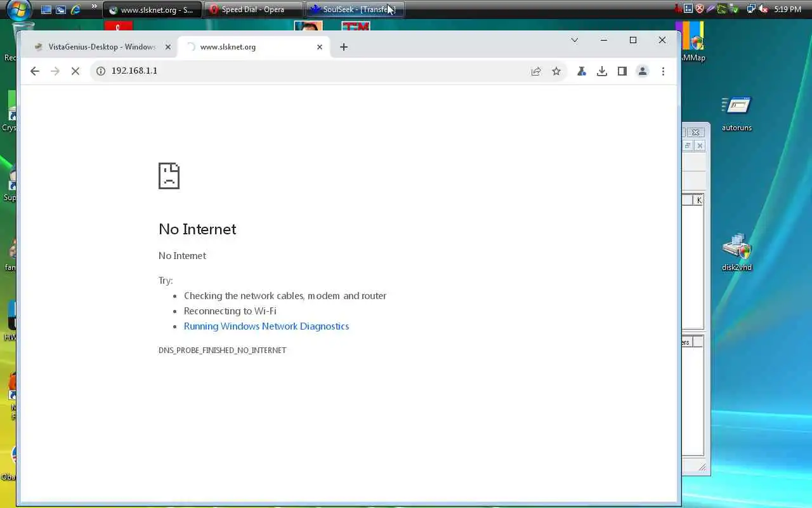Open the Chrome downloads icon
The height and width of the screenshot is (508, 812).
[x=602, y=71]
